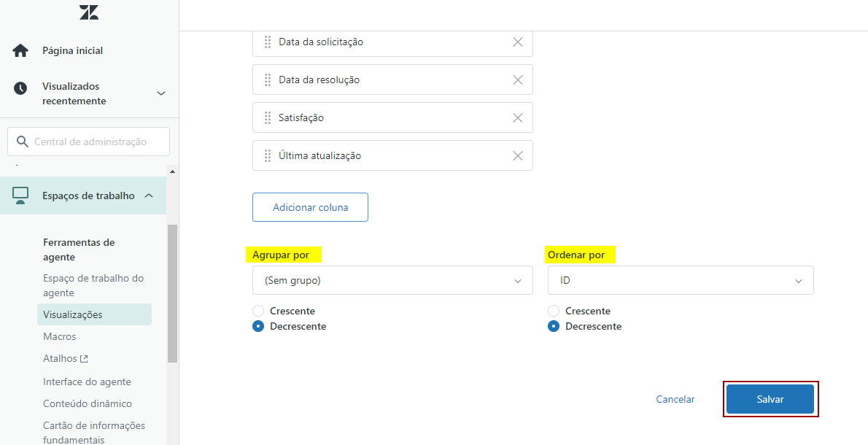868x445 pixels.
Task: Open the Agrupar por dropdown
Action: point(392,280)
